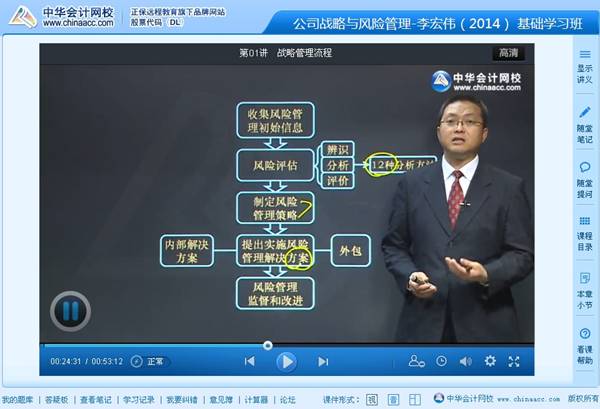Click the clock timer icon
The width and height of the screenshot is (600, 409).
pos(441,361)
